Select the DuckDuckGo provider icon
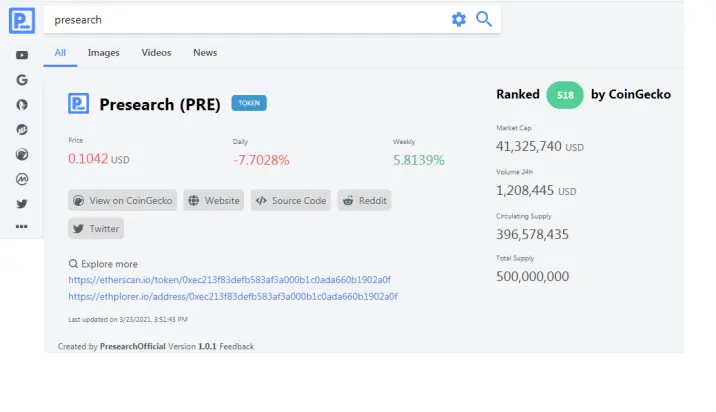 (22, 105)
